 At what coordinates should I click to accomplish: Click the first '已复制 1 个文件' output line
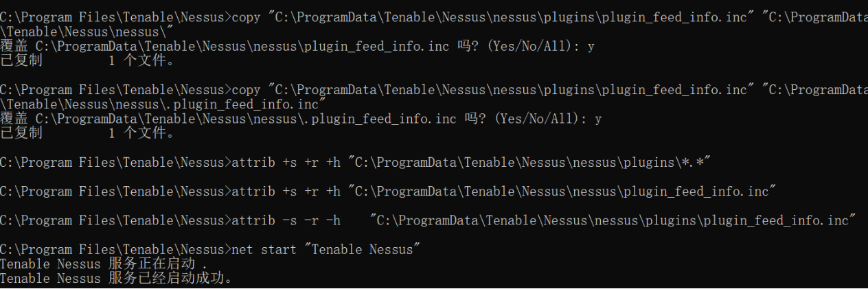tap(87, 61)
